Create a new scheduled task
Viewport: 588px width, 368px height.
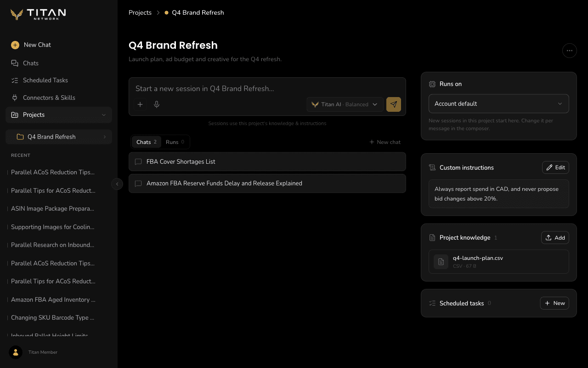coord(554,303)
